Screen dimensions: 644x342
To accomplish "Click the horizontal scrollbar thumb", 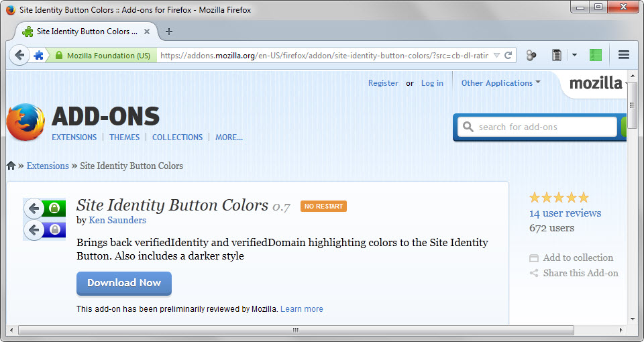I will click(296, 330).
